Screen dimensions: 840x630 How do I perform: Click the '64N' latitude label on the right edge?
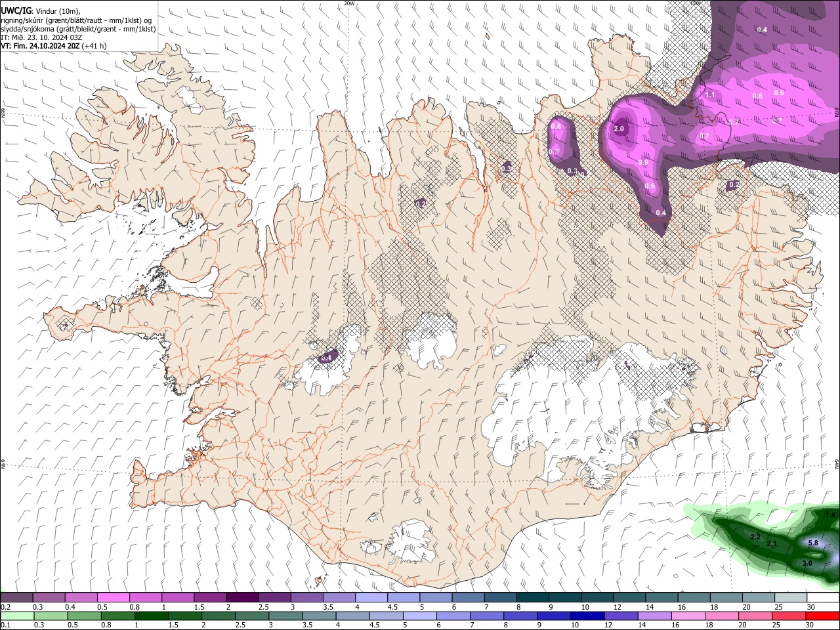pos(837,463)
